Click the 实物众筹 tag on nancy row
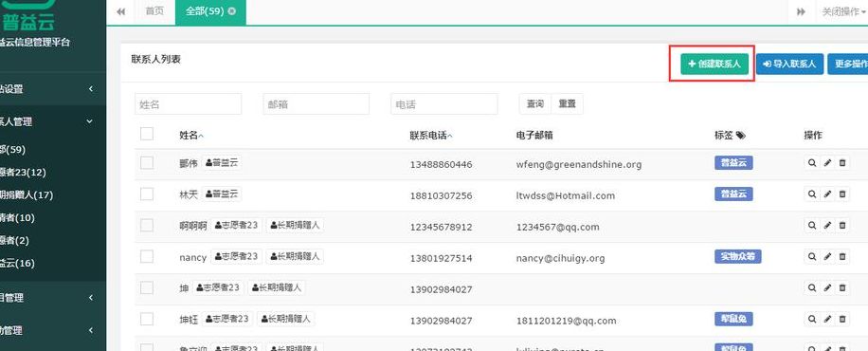 (738, 256)
